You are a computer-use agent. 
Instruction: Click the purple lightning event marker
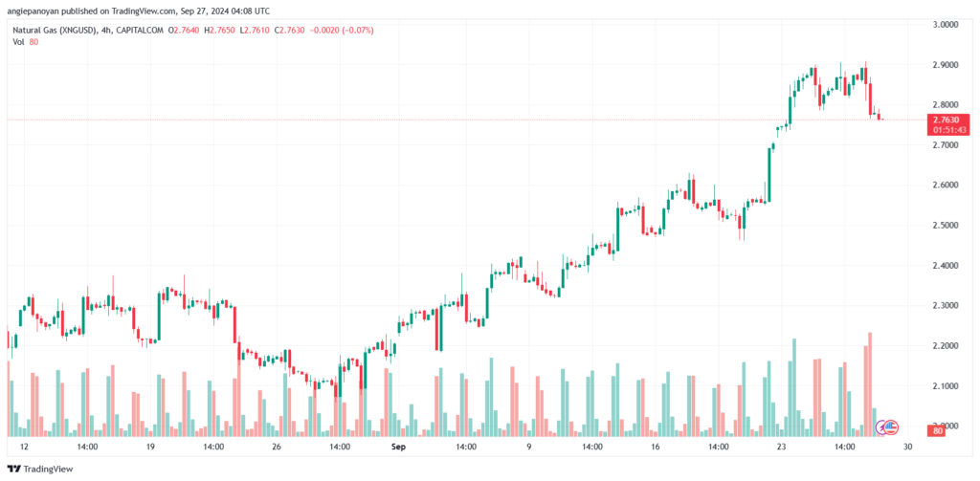(x=883, y=426)
